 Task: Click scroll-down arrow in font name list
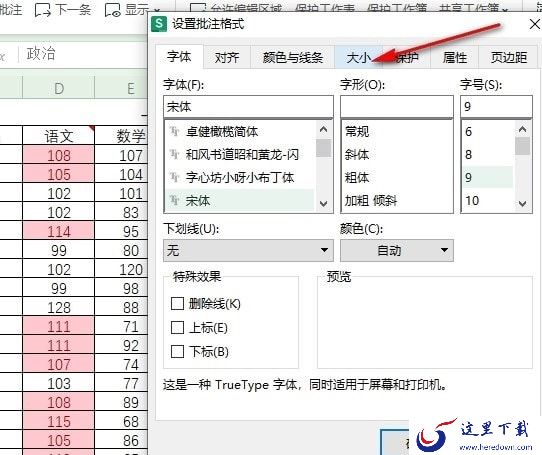[324, 204]
